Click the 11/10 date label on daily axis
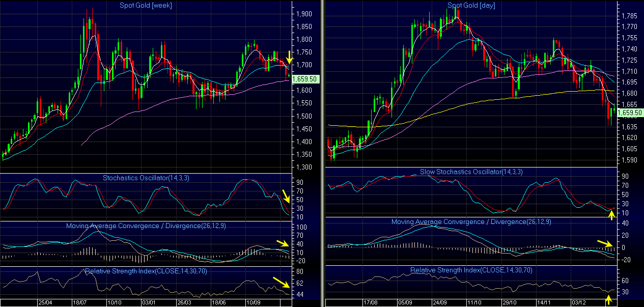 point(474,302)
